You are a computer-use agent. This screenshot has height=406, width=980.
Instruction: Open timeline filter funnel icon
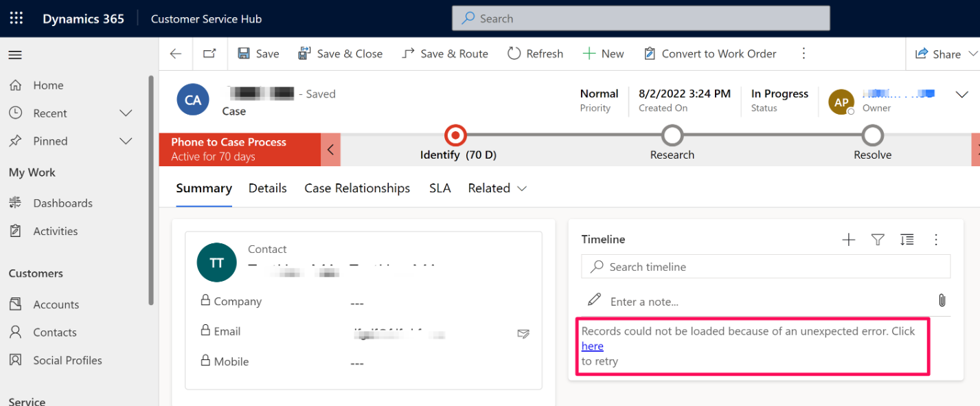[878, 240]
